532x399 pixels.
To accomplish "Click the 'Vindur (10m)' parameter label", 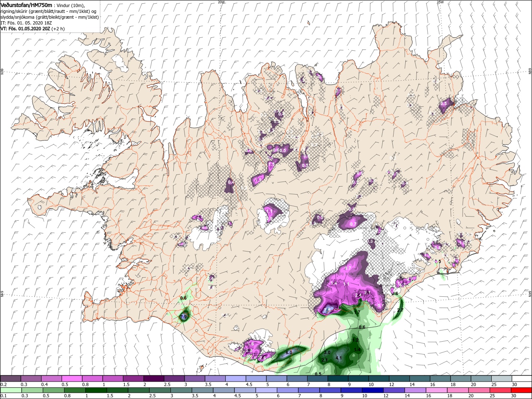I will pos(70,5).
